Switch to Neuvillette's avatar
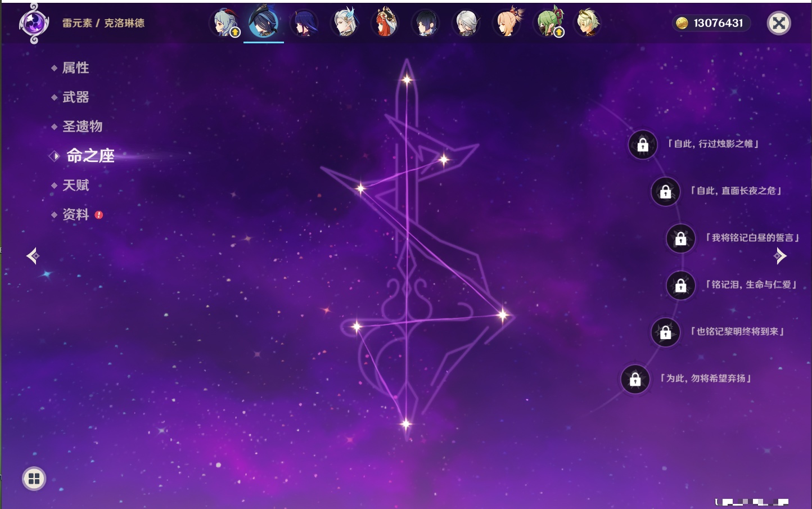812x509 pixels. point(345,23)
